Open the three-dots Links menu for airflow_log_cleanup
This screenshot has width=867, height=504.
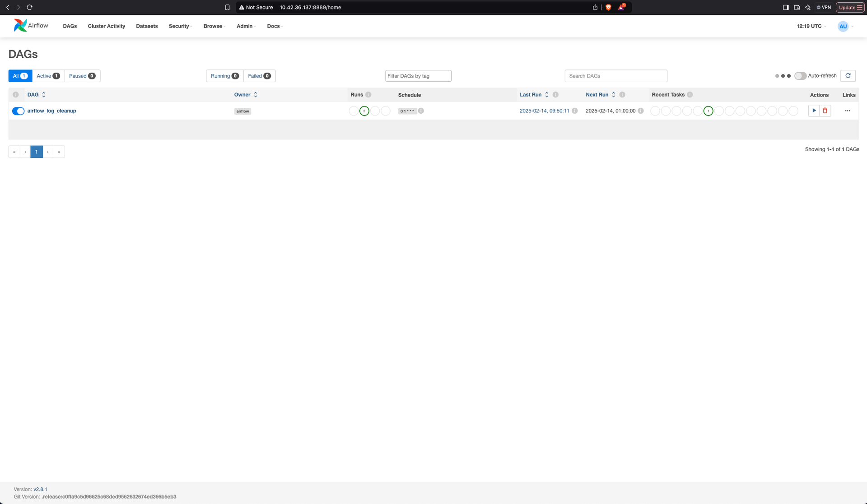848,111
